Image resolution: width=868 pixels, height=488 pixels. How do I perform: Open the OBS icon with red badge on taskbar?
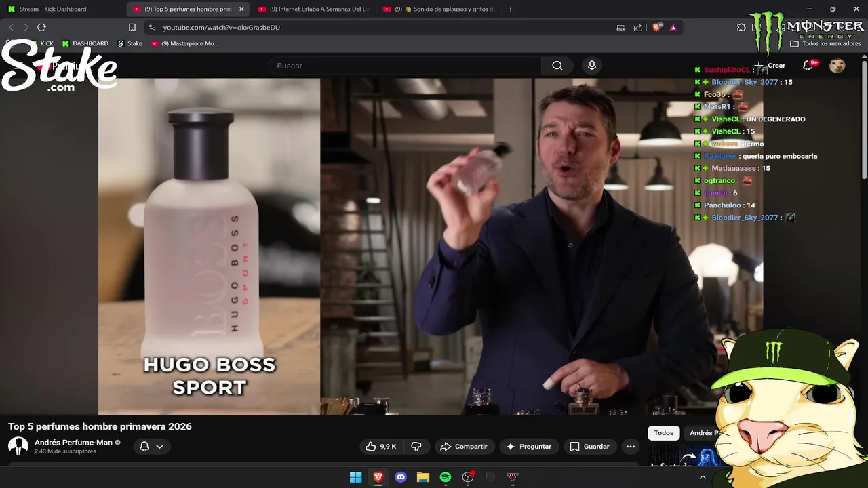pyautogui.click(x=468, y=477)
